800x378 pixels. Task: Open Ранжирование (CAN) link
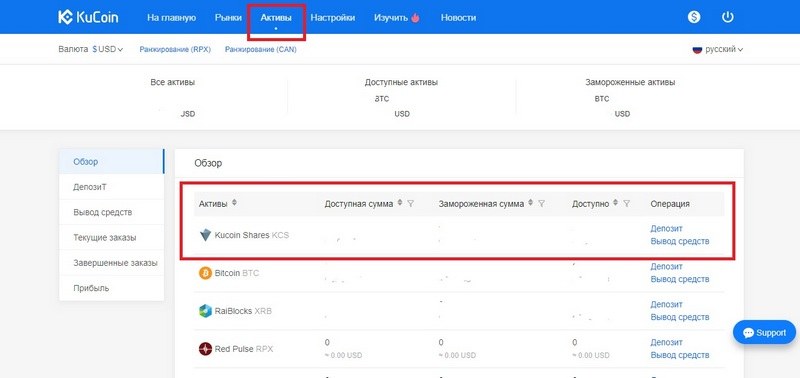click(x=261, y=49)
